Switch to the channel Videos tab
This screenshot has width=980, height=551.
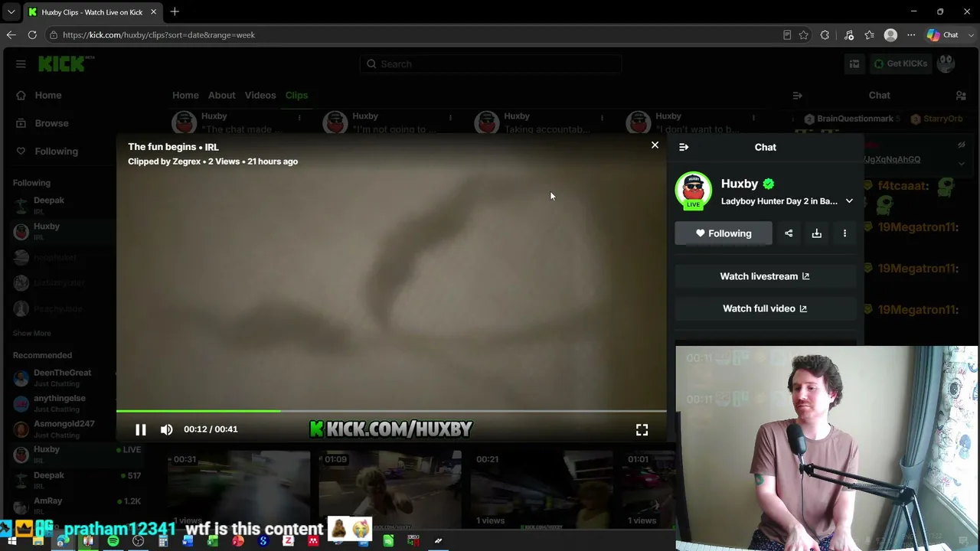point(260,96)
